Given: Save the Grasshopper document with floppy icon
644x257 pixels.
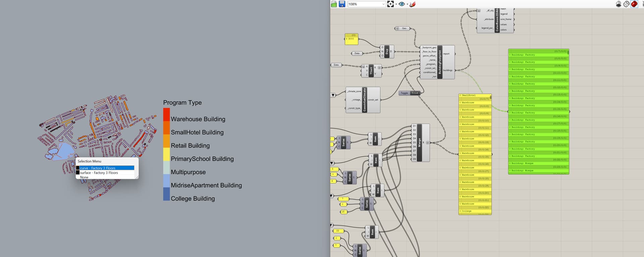Looking at the screenshot, I should tap(342, 4).
